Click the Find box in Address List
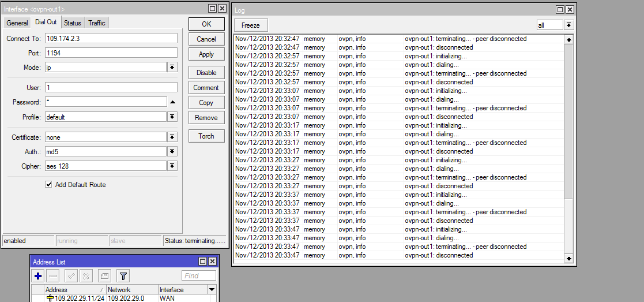The width and height of the screenshot is (644, 302). click(199, 275)
